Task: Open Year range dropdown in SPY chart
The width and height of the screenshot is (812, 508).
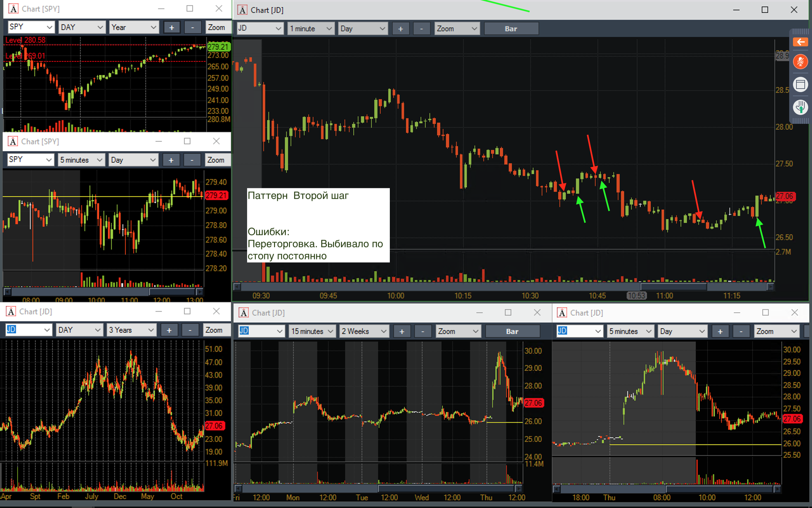Action: [134, 27]
